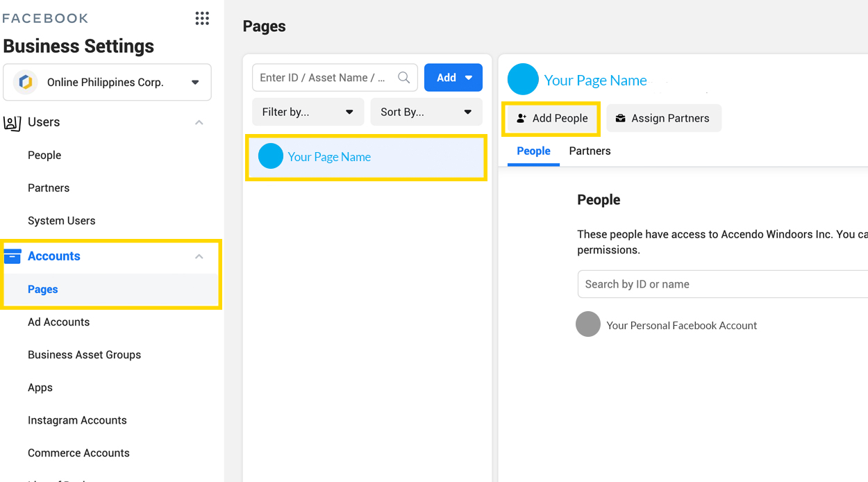Open the apps grid menu icon
Viewport: 868px width, 482px height.
tap(202, 19)
